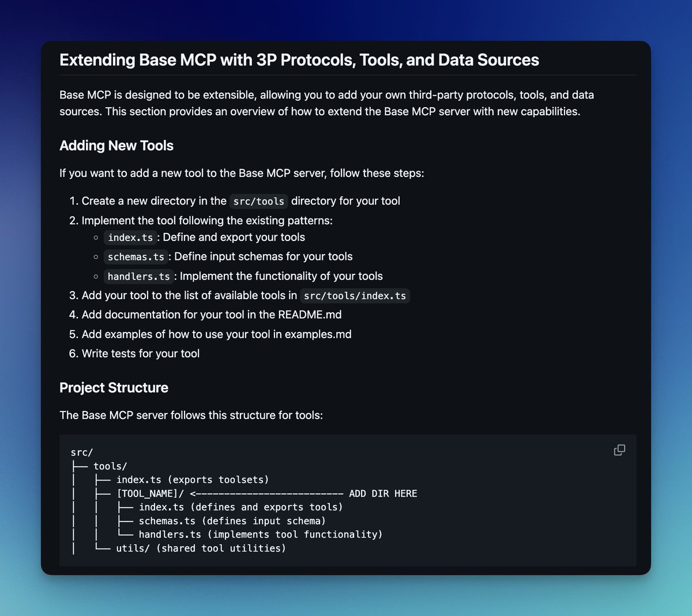Click the 'src/tools/index.ts' inline code
692x616 pixels.
coord(355,296)
